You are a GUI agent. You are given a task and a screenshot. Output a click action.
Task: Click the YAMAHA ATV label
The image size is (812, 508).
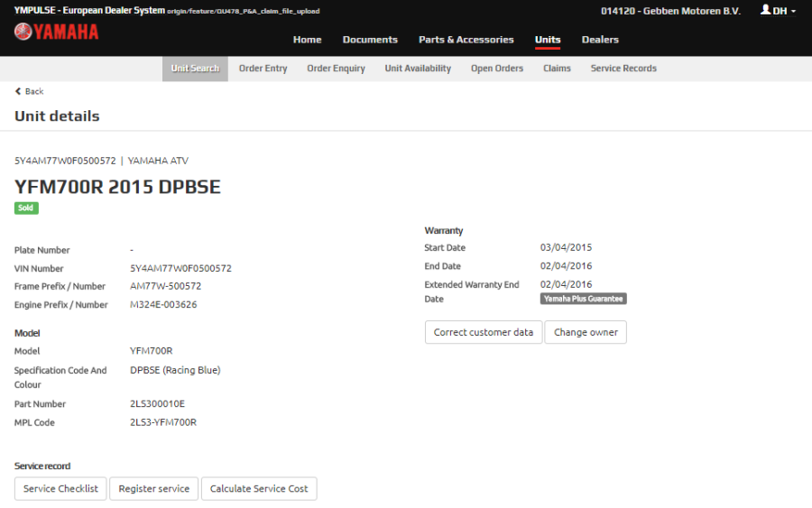point(158,161)
